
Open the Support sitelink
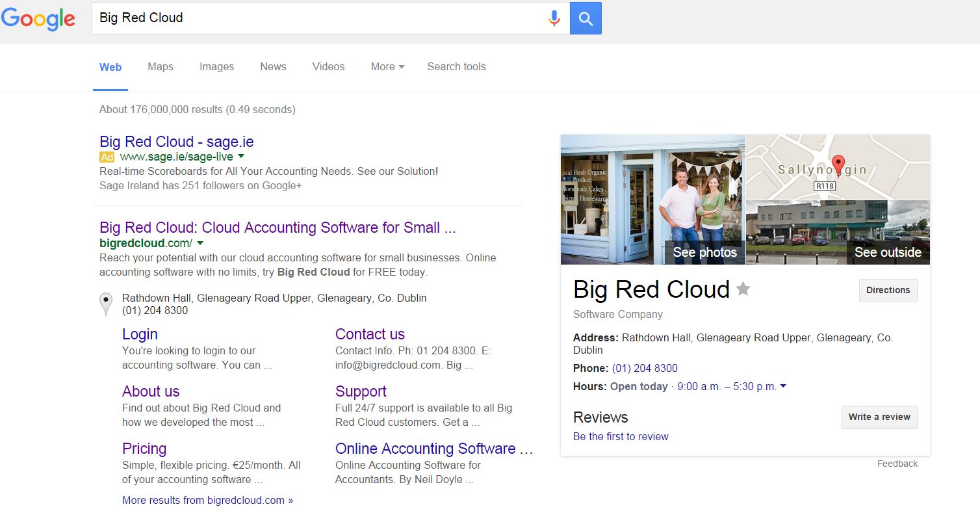click(x=361, y=391)
